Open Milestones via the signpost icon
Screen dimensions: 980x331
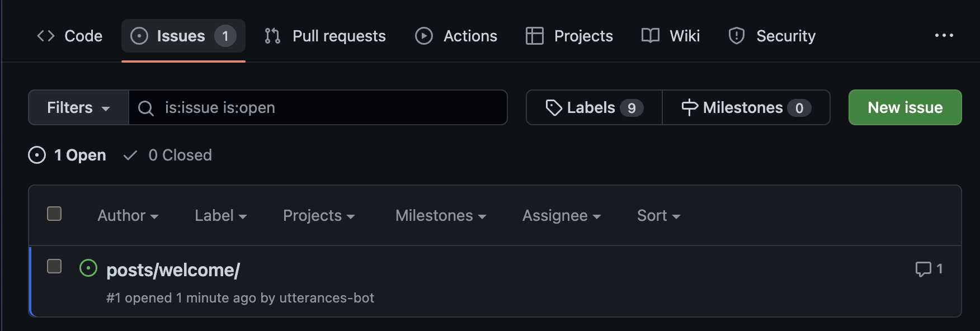pyautogui.click(x=690, y=108)
